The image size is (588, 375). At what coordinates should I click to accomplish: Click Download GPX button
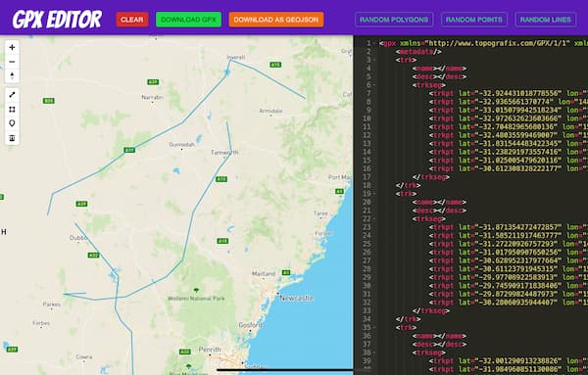pos(188,20)
